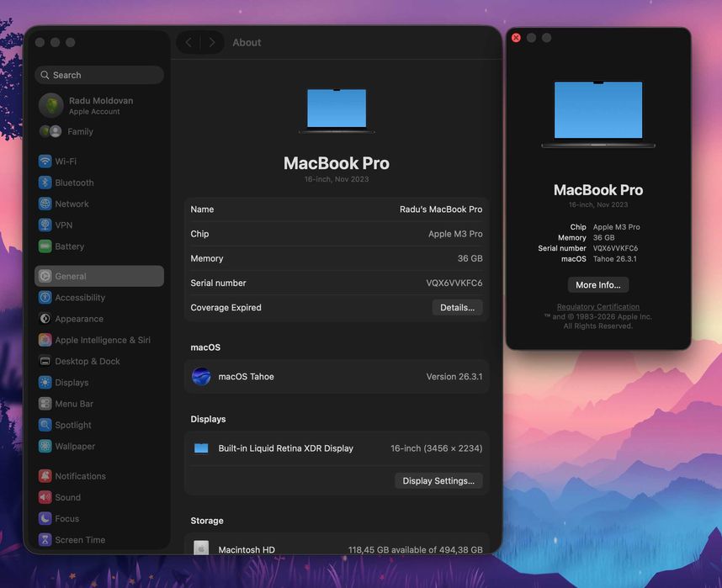This screenshot has width=722, height=588.
Task: Focus the Search field in sidebar
Action: 99,75
